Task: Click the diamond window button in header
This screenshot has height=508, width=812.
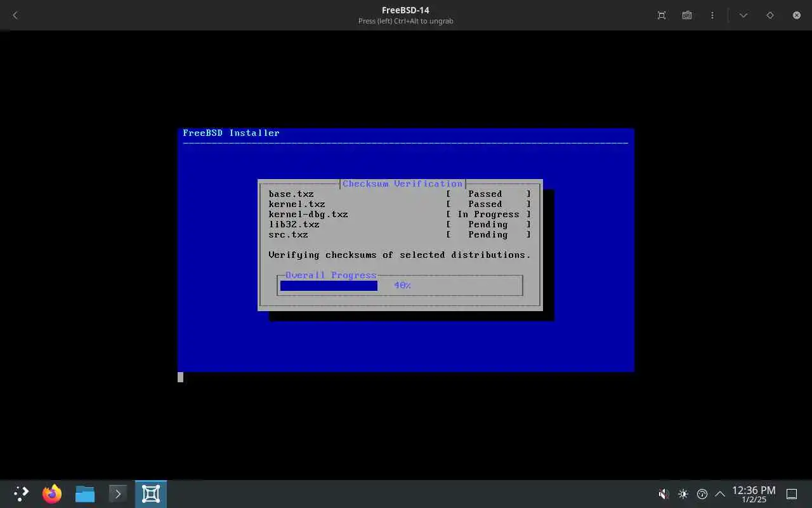Action: [770, 15]
